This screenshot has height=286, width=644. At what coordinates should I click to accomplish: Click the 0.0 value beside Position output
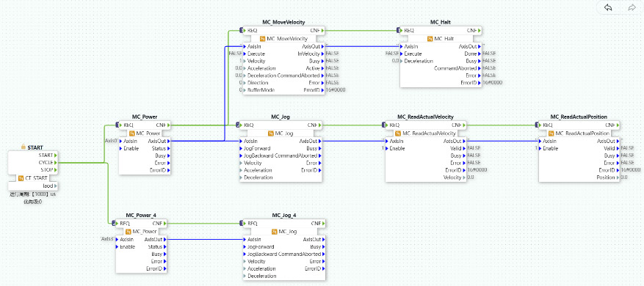point(624,177)
